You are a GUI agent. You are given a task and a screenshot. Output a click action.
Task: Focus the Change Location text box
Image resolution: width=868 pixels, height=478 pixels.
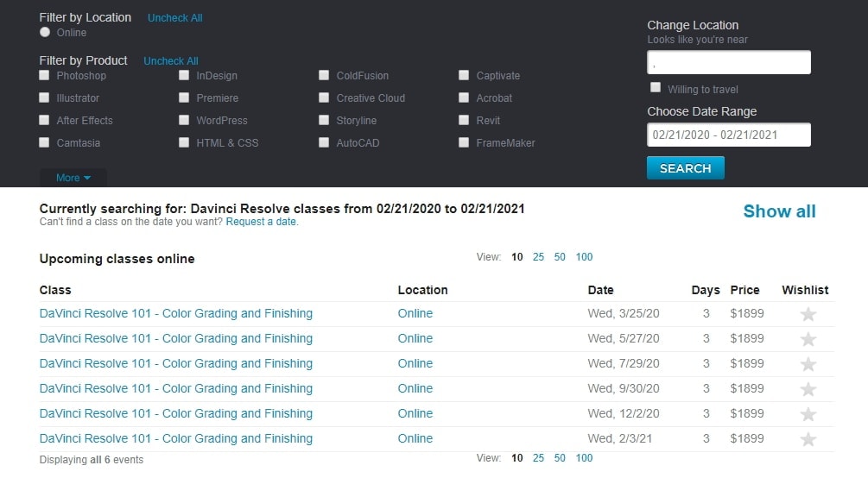coord(728,62)
